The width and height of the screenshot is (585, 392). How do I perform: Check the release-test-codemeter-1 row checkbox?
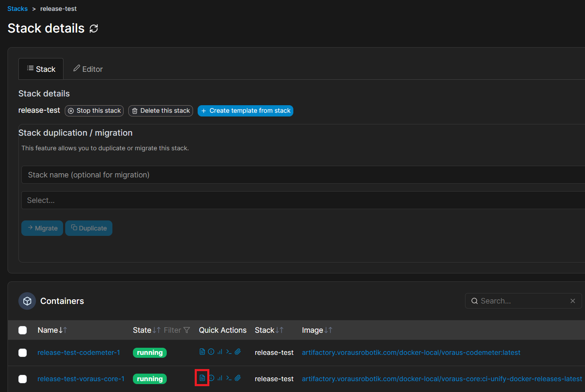click(x=23, y=353)
